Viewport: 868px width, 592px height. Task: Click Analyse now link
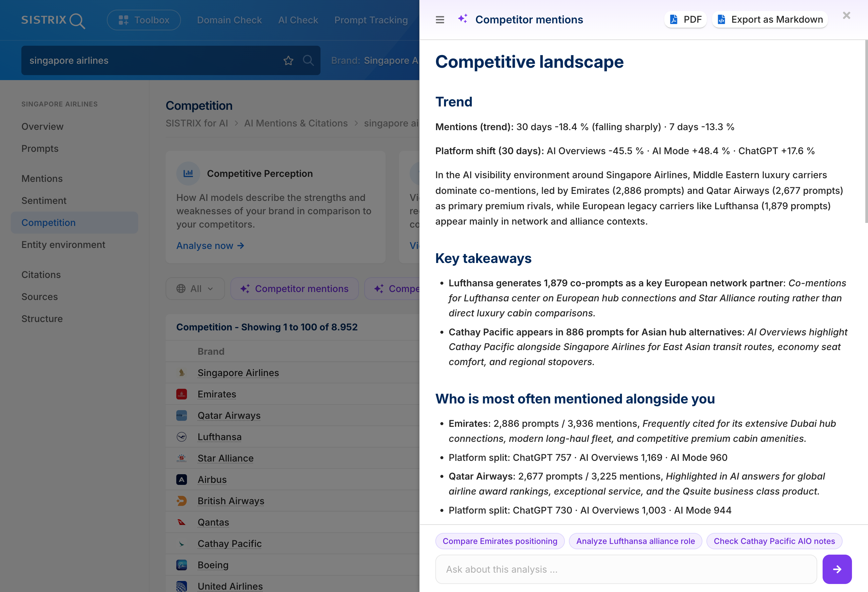tap(210, 245)
